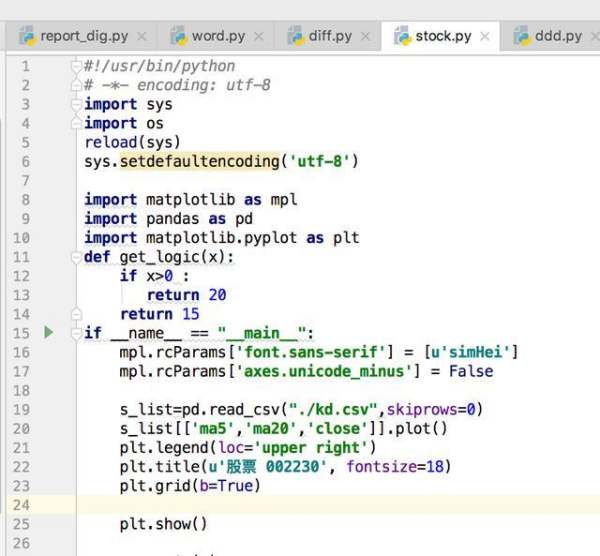Click the highlighted setdefaultencoding call
The image size is (600, 556).
coord(200,161)
